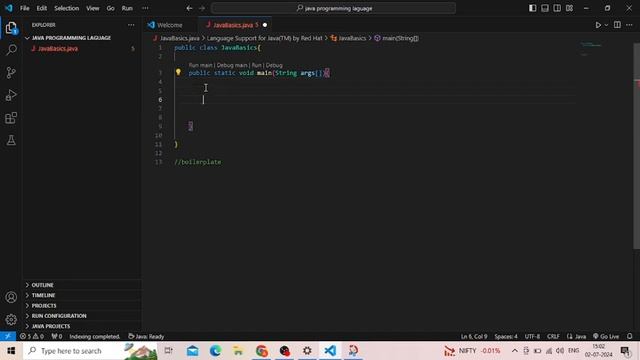Click Ln 6, Col 9 status item
The height and width of the screenshot is (360, 640).
[x=474, y=336]
